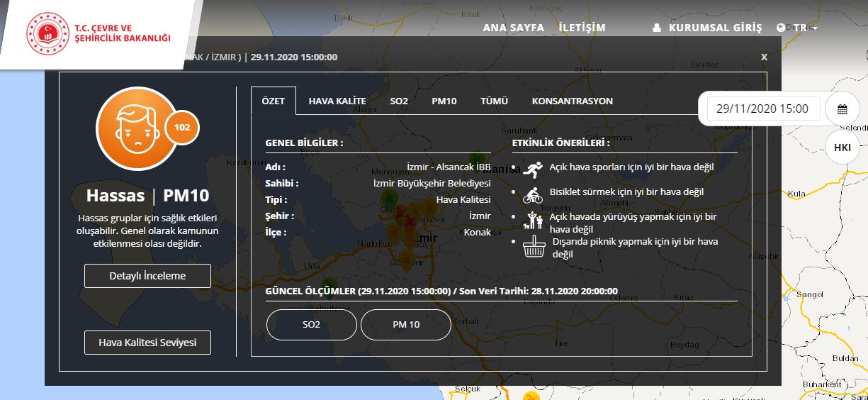Viewport: 868px width, 400px height.
Task: Open the İLETİŞİM menu item
Action: [x=582, y=28]
